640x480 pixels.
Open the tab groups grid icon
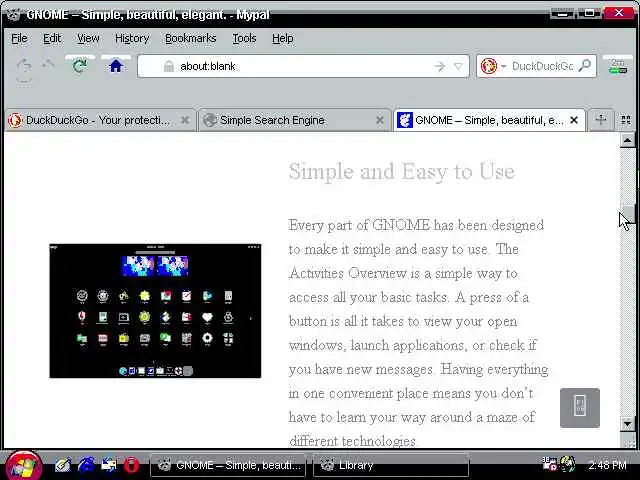point(625,120)
